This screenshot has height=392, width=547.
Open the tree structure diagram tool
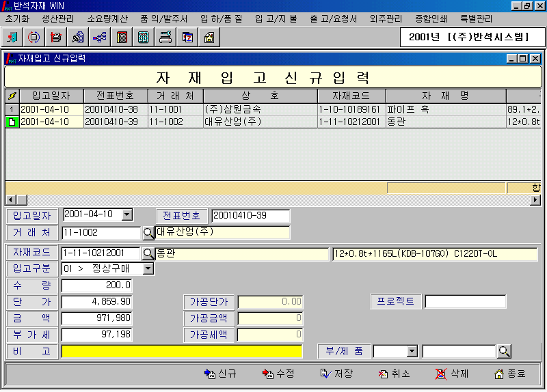[x=99, y=37]
